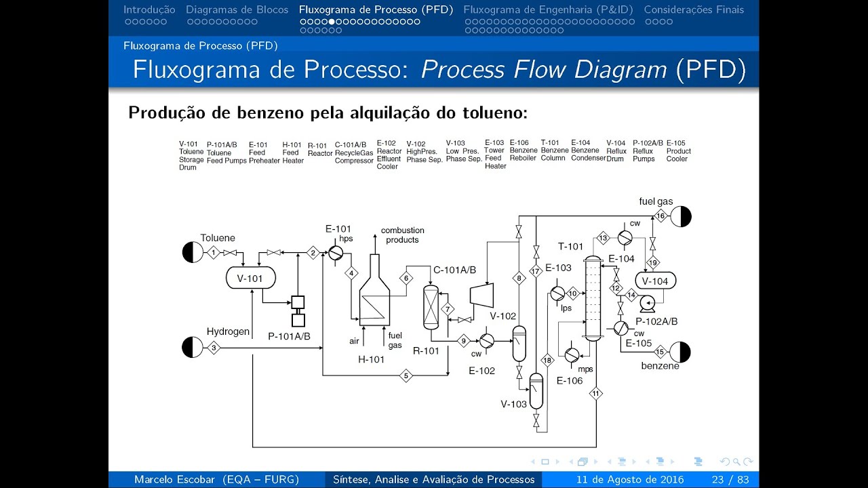Go to Fluxograma de Engenharia (P&ID) section

[549, 9]
